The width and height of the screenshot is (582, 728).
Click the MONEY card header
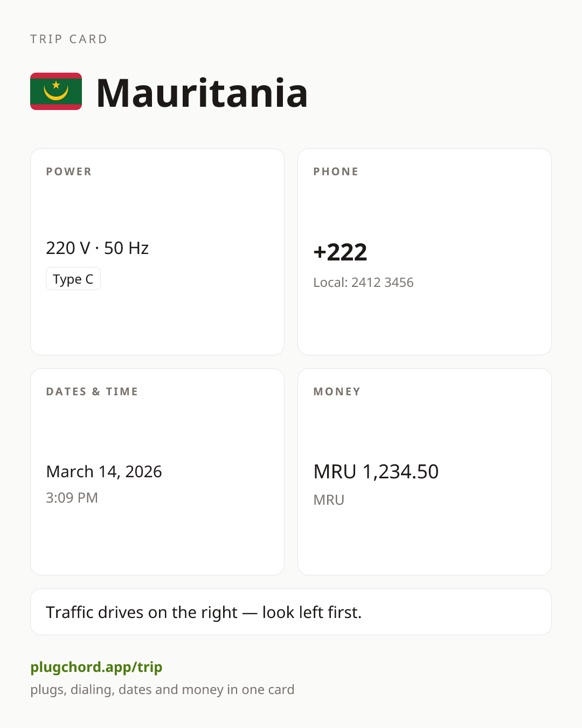click(x=337, y=392)
